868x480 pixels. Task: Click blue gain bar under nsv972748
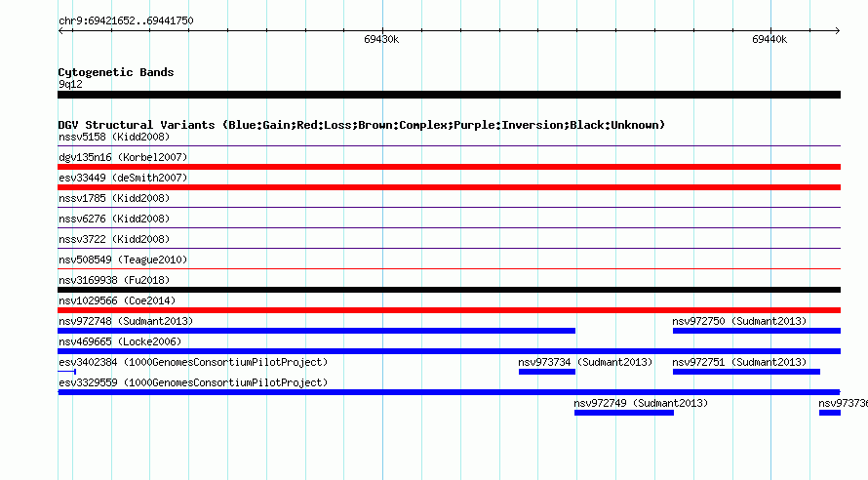coord(317,331)
